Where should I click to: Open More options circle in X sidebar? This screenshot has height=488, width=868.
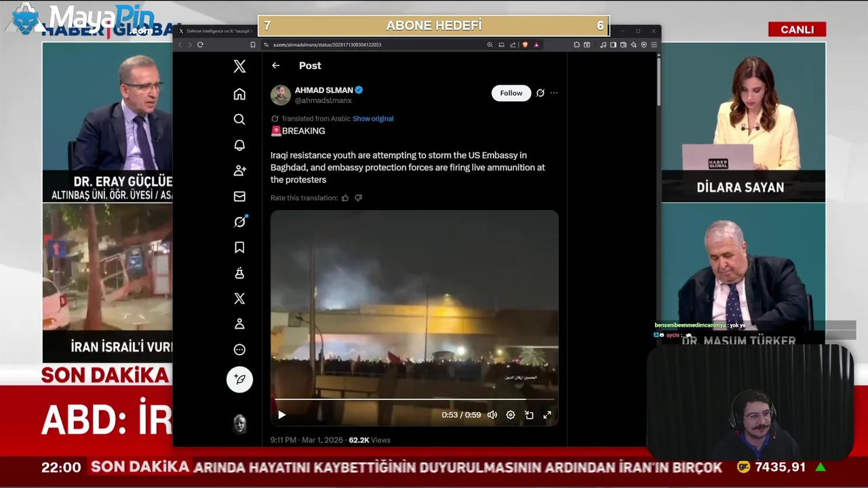tap(239, 350)
